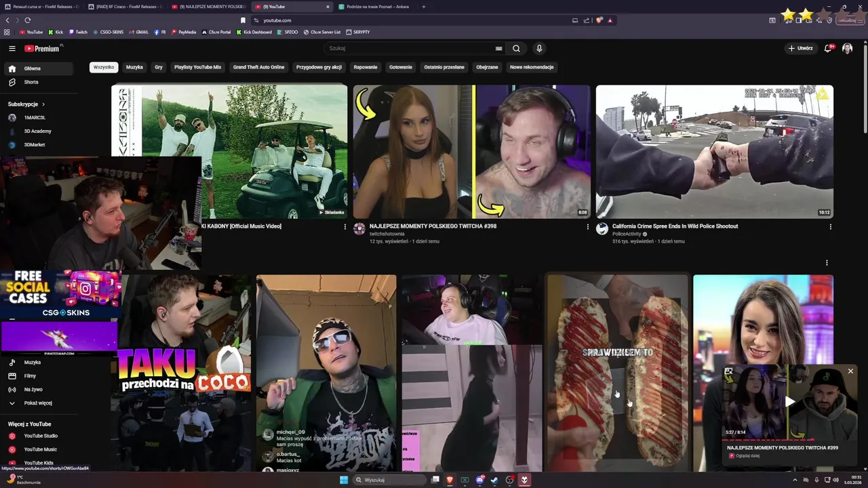
Task: Reload the page in the browser
Action: pos(28,20)
